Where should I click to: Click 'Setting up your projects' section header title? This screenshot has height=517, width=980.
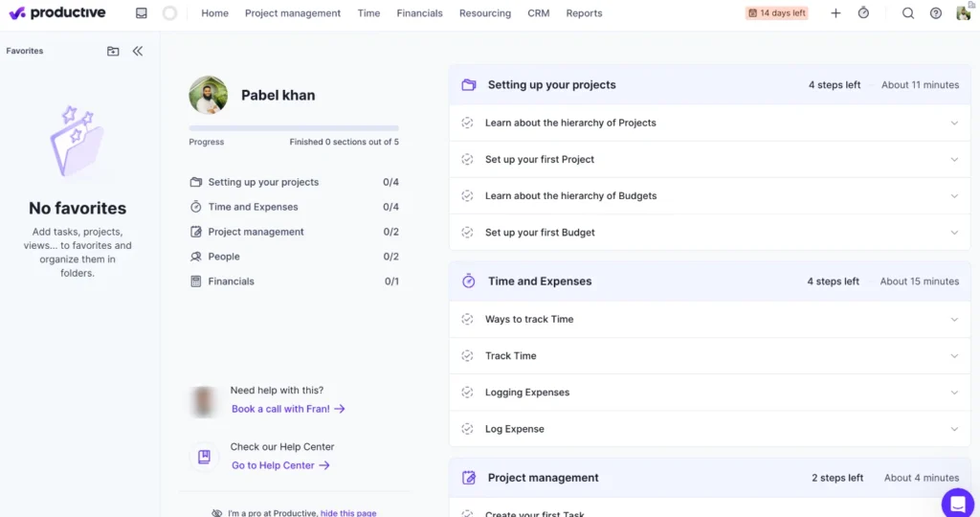point(552,85)
